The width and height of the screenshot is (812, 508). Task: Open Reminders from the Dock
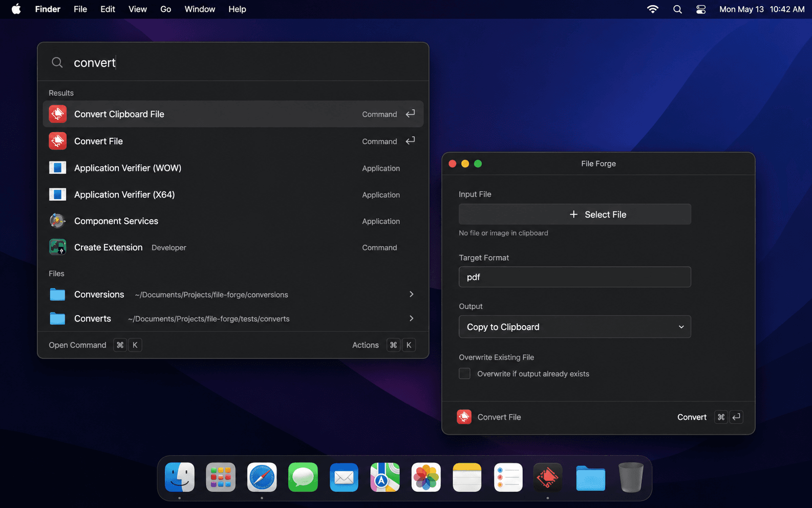[x=508, y=477]
